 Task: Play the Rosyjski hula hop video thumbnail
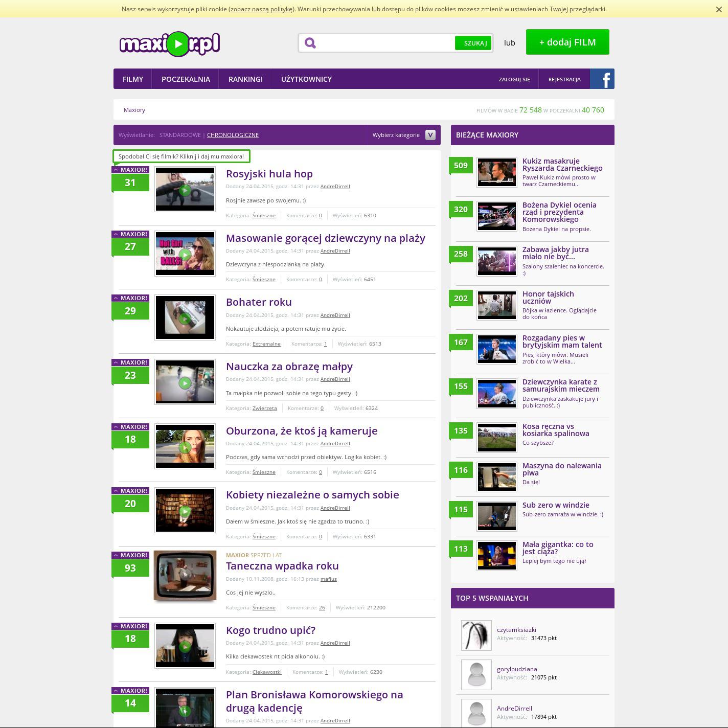click(185, 190)
